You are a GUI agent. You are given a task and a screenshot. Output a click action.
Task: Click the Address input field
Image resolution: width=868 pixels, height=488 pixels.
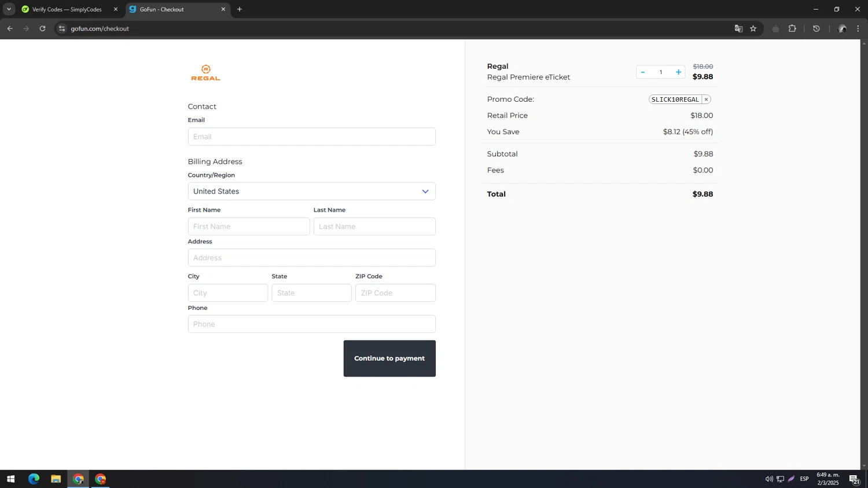pyautogui.click(x=311, y=258)
